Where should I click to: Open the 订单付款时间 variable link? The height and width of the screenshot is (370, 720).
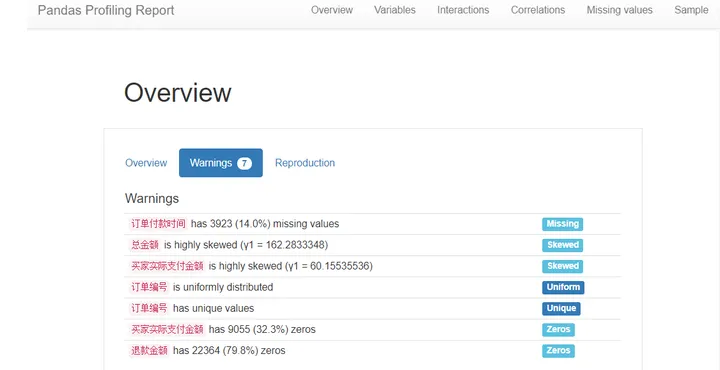pos(158,224)
